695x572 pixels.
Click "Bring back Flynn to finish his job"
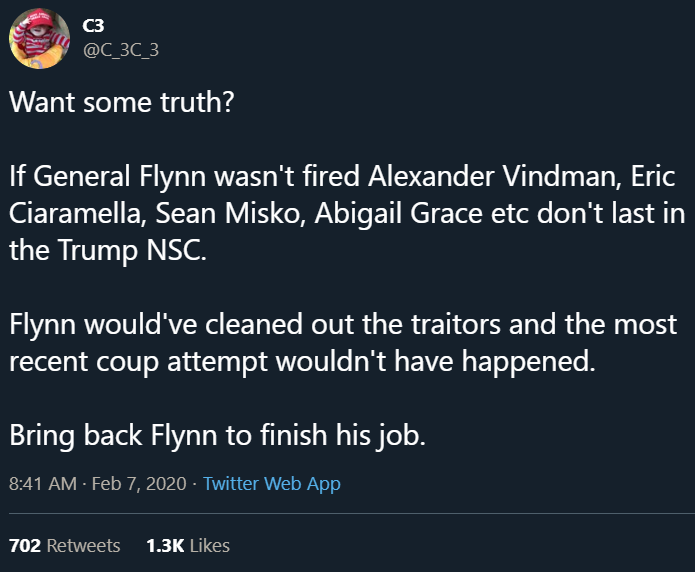pyautogui.click(x=217, y=436)
